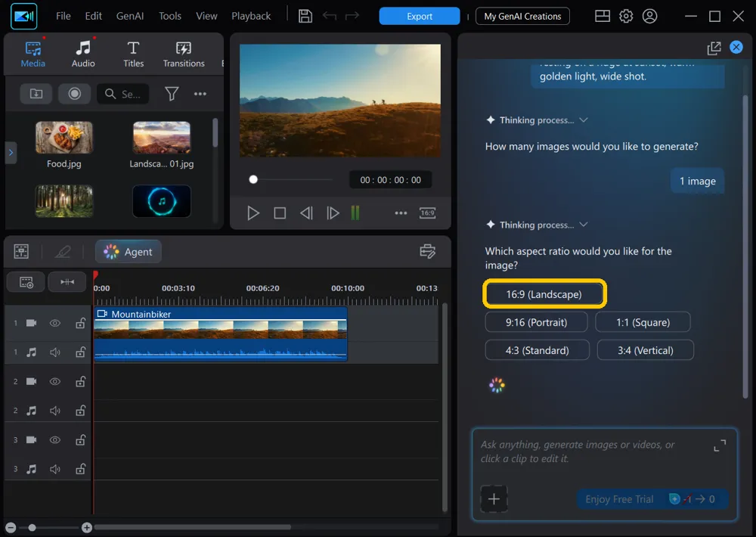Viewport: 756px width, 537px height.
Task: Open the Playback menu
Action: tap(251, 16)
